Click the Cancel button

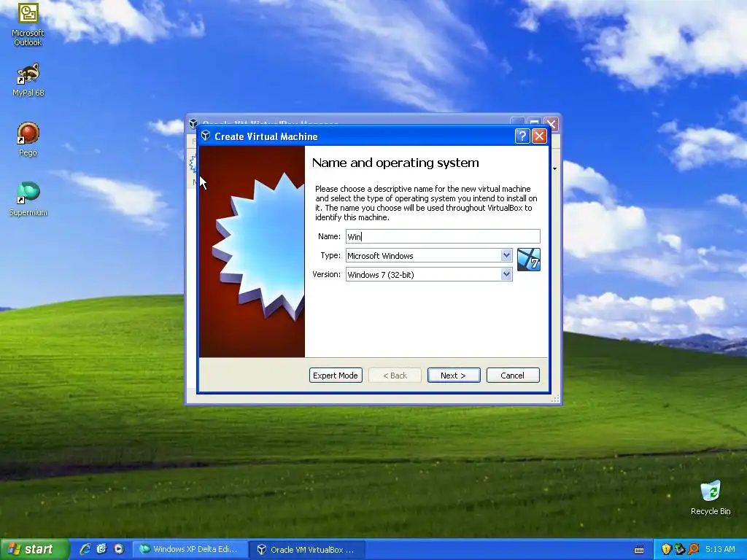click(513, 376)
